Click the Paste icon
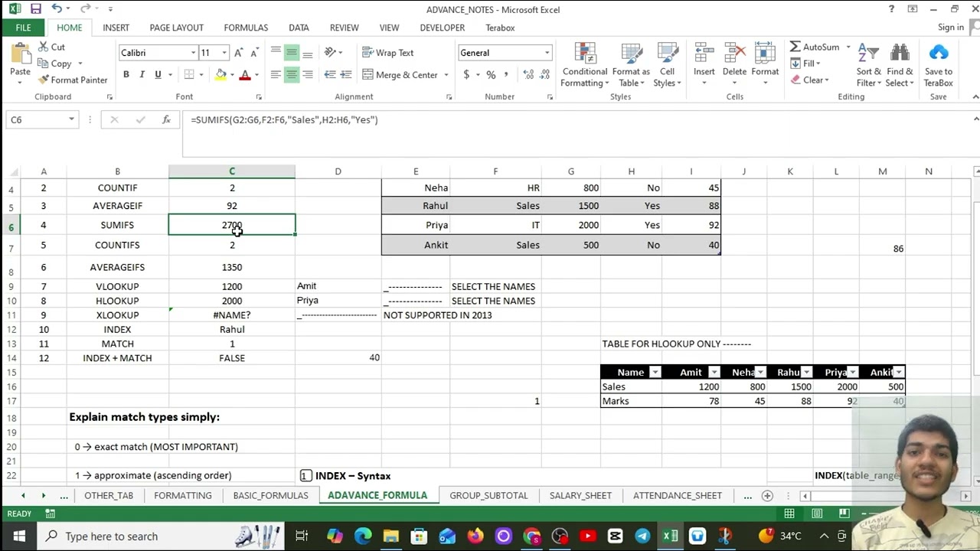This screenshot has width=980, height=551. coord(20,55)
